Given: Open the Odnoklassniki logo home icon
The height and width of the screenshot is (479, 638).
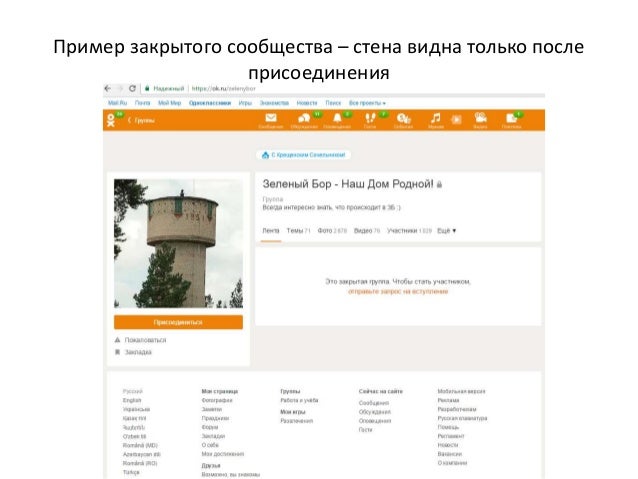Looking at the screenshot, I should click(111, 120).
